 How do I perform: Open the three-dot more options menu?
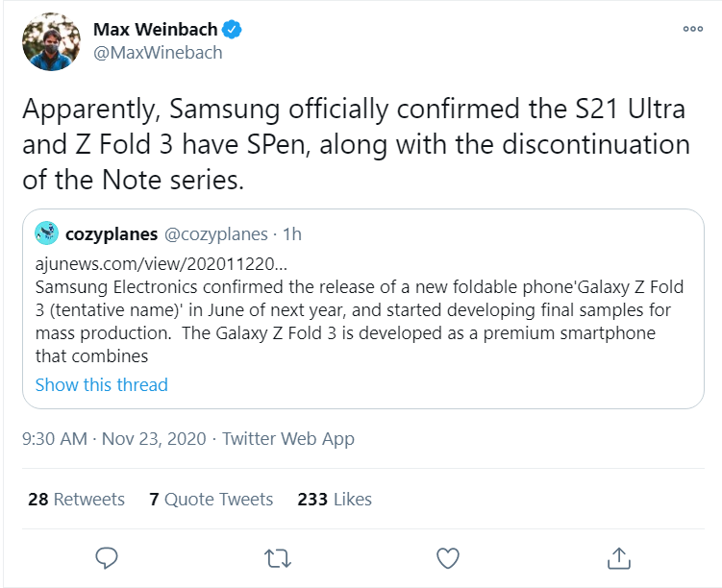[692, 29]
